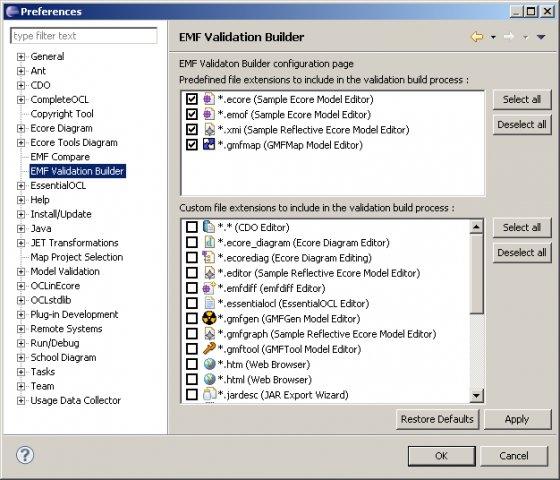Click the *.ecore_diagram file icon
560x480 pixels.
pyautogui.click(x=209, y=242)
